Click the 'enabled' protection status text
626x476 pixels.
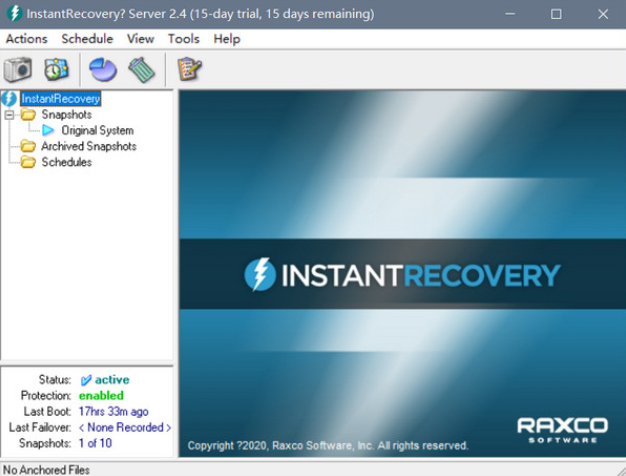coord(104,395)
